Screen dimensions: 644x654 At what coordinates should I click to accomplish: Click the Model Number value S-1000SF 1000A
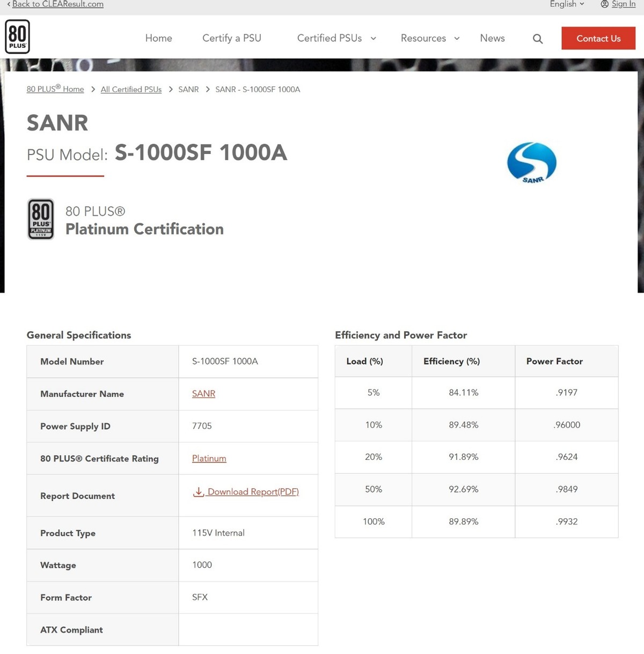click(225, 361)
